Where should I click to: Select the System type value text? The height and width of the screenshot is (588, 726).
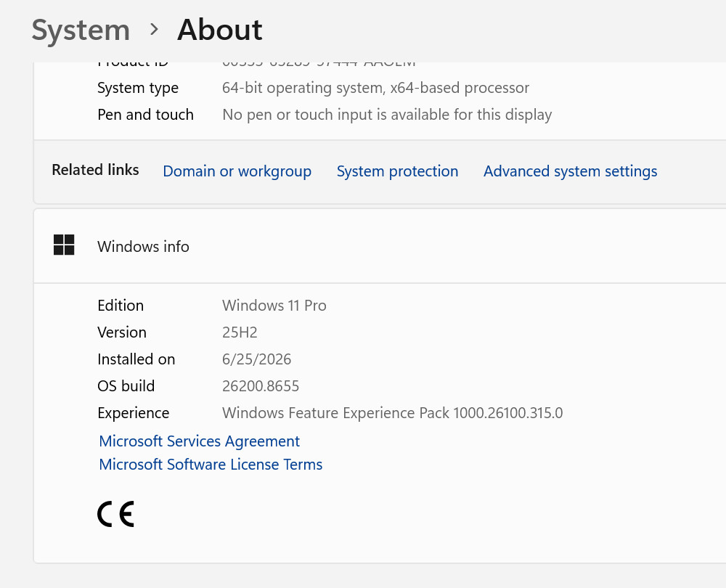tap(375, 88)
